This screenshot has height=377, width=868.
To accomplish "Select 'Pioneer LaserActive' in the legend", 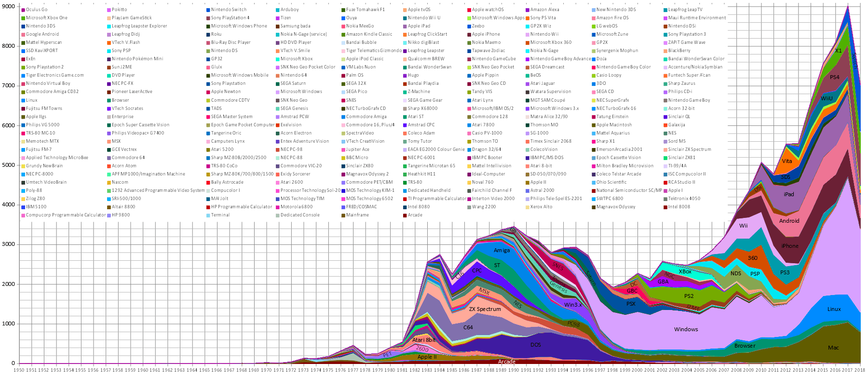I will point(132,92).
